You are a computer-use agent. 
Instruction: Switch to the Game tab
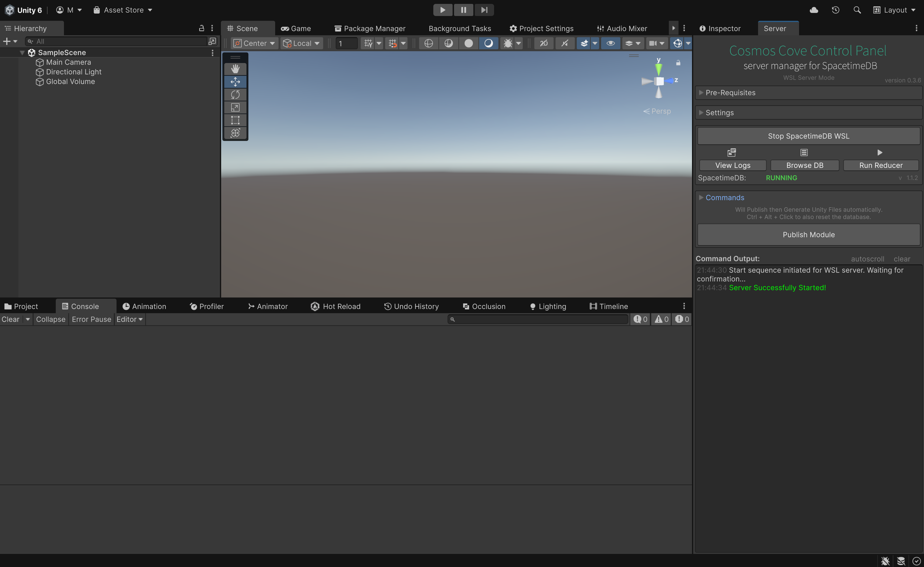coord(296,28)
